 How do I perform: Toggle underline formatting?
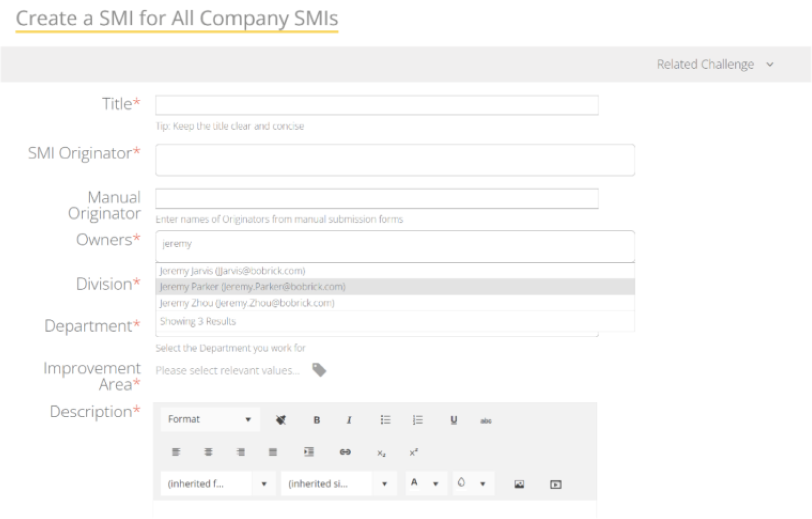453,420
